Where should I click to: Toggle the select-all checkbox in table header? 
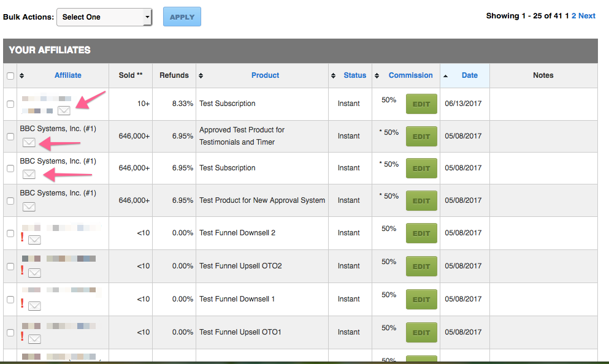pos(10,76)
